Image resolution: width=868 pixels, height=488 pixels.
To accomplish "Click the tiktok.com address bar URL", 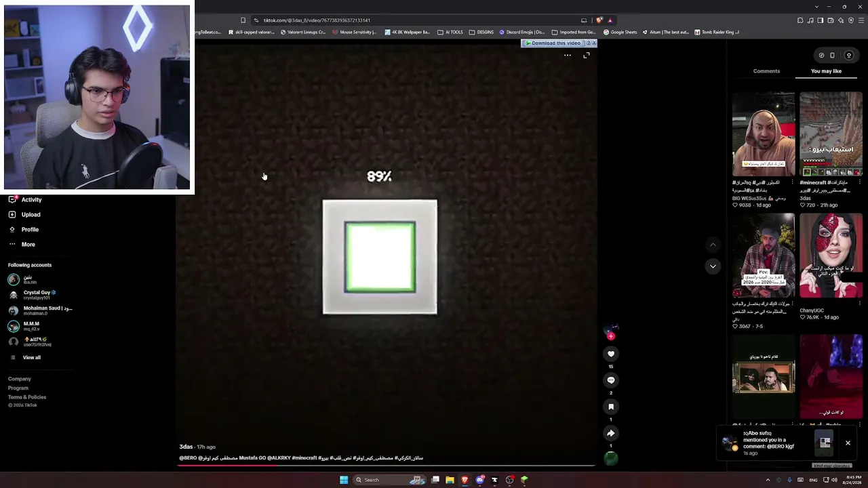I will tap(317, 20).
